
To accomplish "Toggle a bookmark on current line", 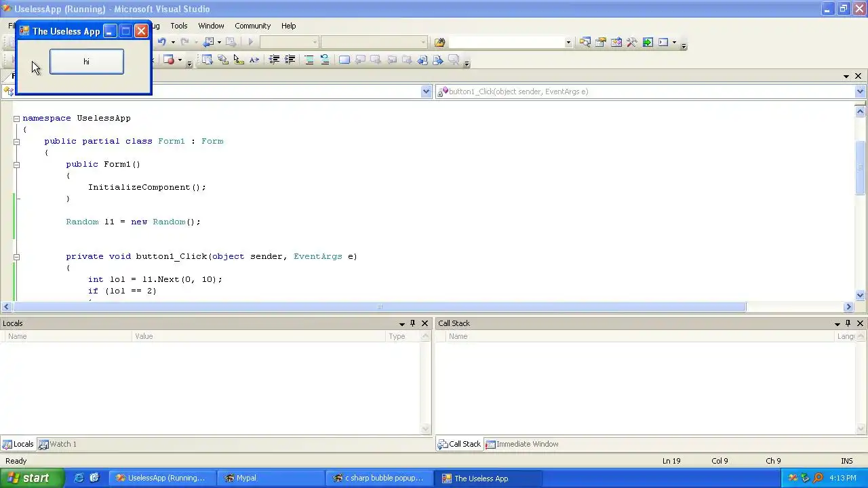I will click(344, 60).
